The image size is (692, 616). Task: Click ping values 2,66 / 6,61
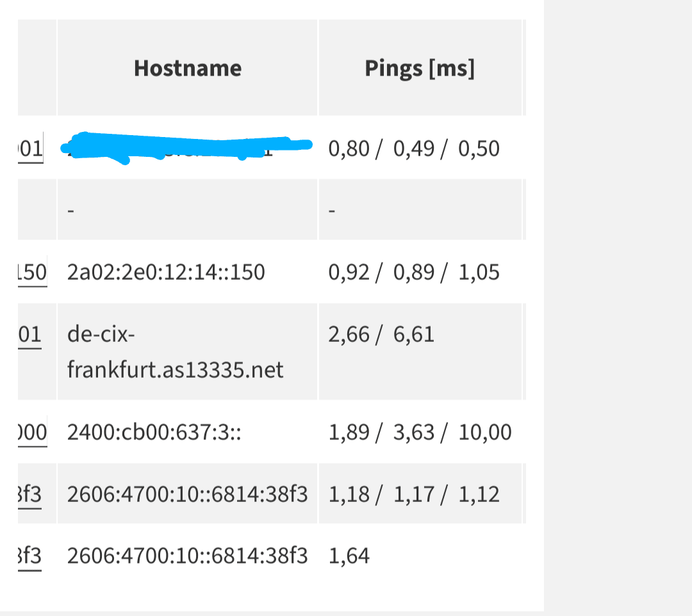pyautogui.click(x=381, y=334)
